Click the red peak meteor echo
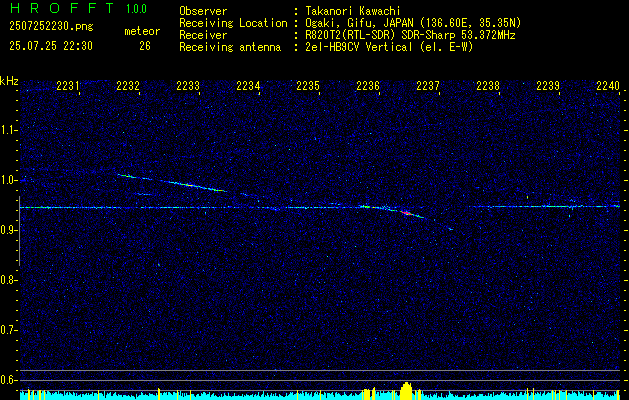Screen dimensions: 629x400 [x=406, y=213]
